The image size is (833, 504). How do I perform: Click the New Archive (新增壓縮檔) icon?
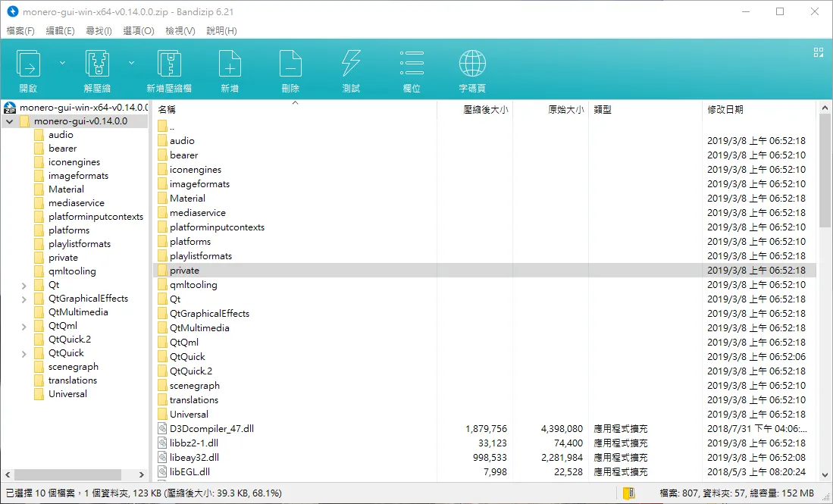coord(169,64)
